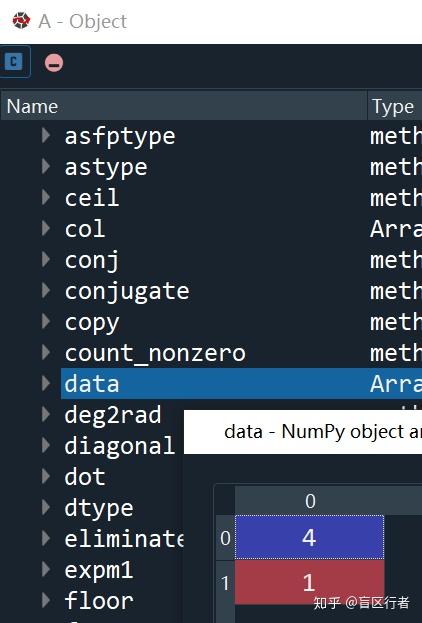Click the Spyder logo in title bar
This screenshot has width=422, height=623.
(x=21, y=21)
